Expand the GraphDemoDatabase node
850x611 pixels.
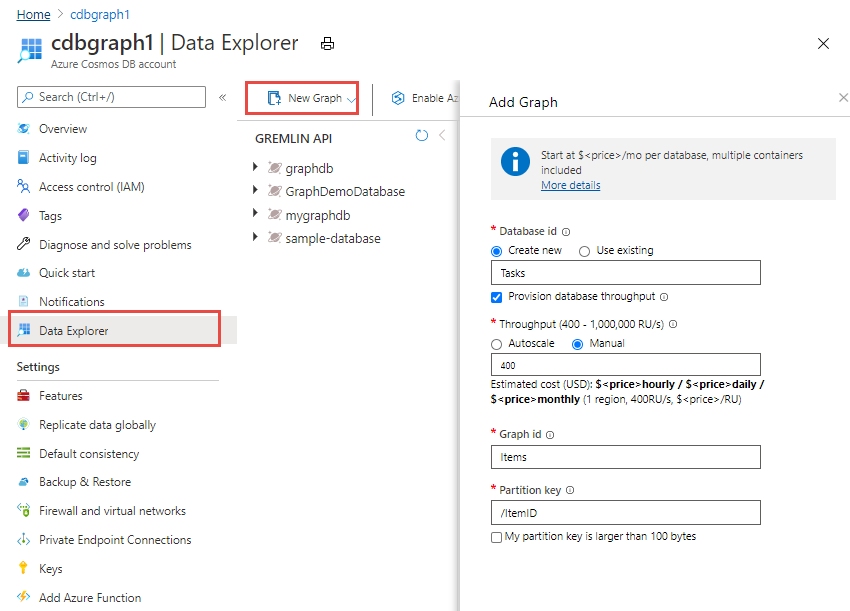coord(257,191)
